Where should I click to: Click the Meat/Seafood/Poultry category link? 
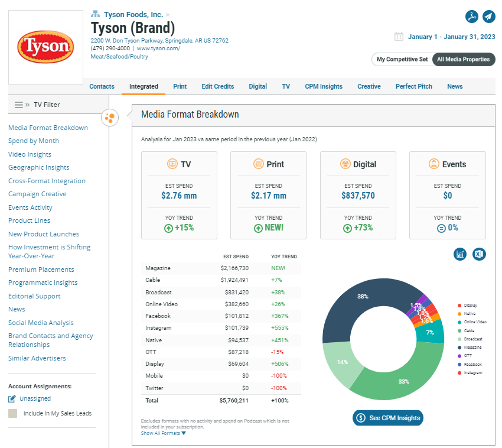point(119,56)
